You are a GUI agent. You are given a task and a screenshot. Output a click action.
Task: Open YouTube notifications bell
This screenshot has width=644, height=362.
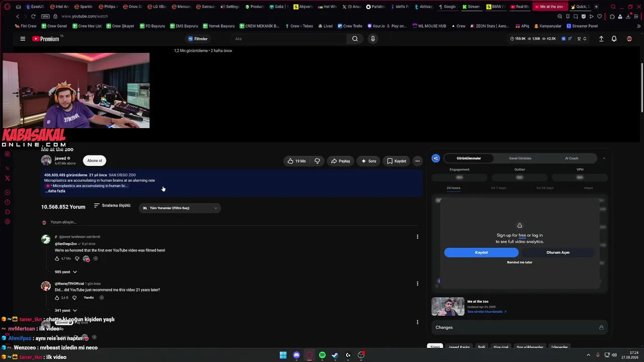point(614,39)
